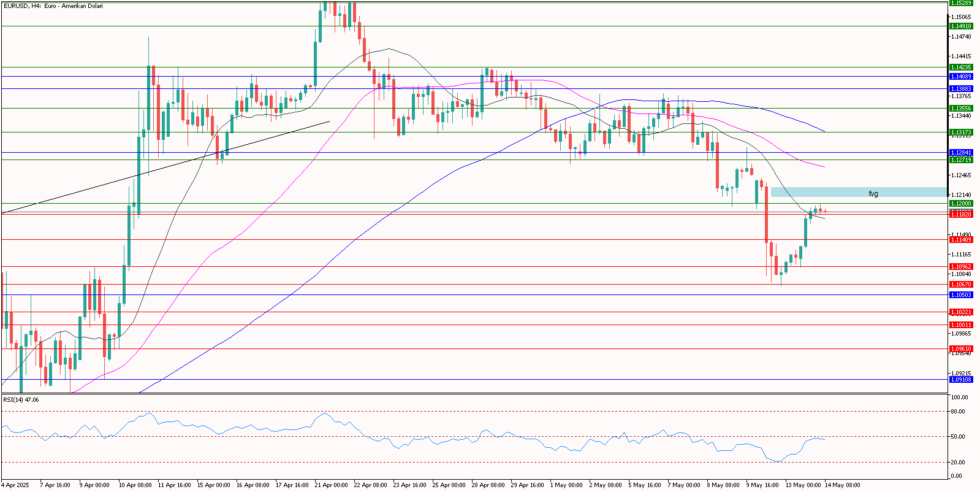Viewport: 980px width, 492px height.
Task: Click the 17 Apr 16:00 time axis label
Action: 292,485
